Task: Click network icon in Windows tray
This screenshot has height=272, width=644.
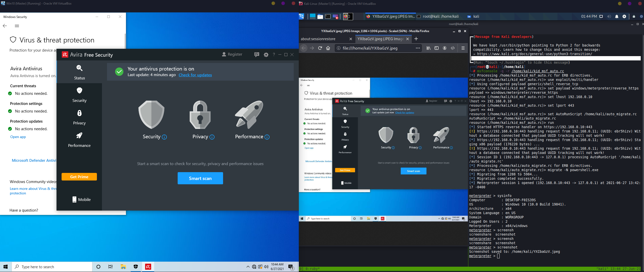Action: point(254,267)
